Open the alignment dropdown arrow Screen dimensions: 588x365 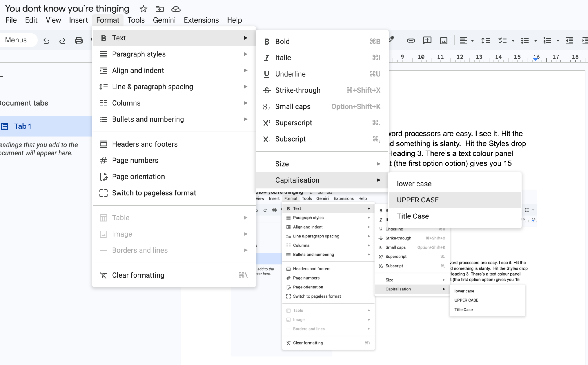[473, 40]
